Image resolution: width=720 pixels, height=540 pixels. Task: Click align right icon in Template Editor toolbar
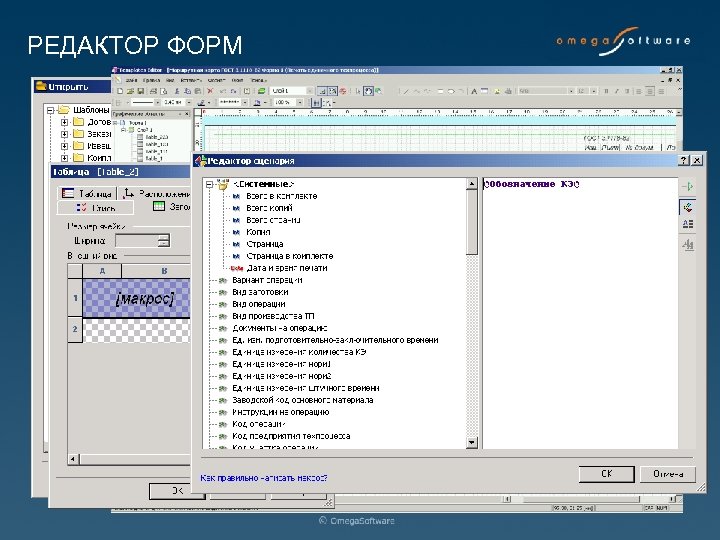[x=661, y=91]
